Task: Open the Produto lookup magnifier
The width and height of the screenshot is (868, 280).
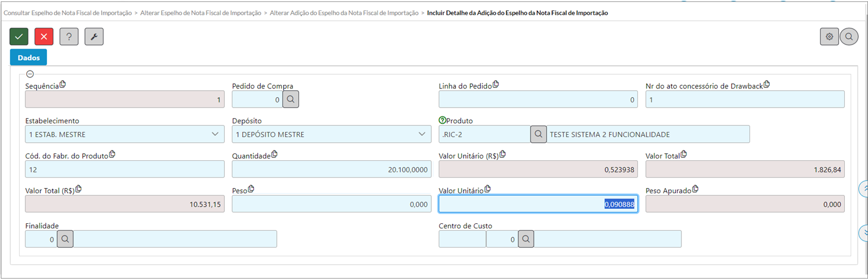Action: coord(539,134)
